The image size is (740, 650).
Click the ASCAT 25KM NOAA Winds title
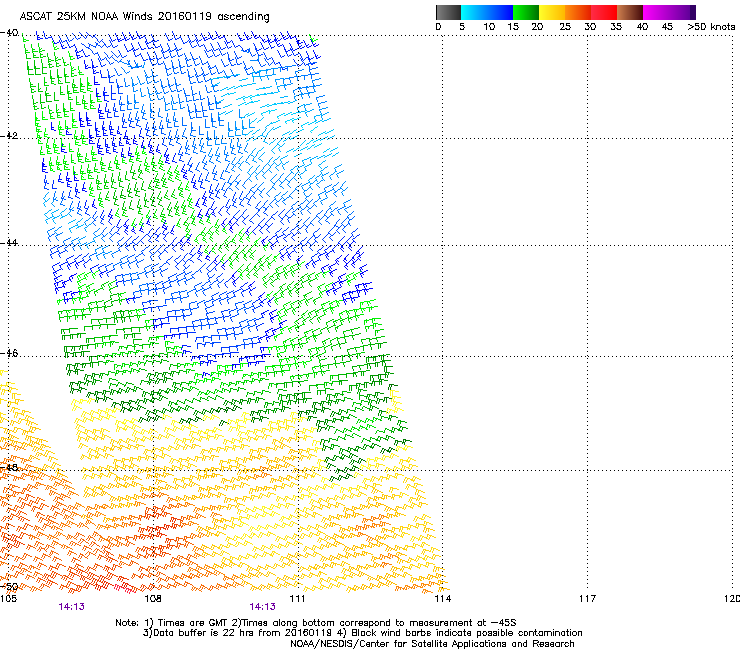(x=144, y=17)
